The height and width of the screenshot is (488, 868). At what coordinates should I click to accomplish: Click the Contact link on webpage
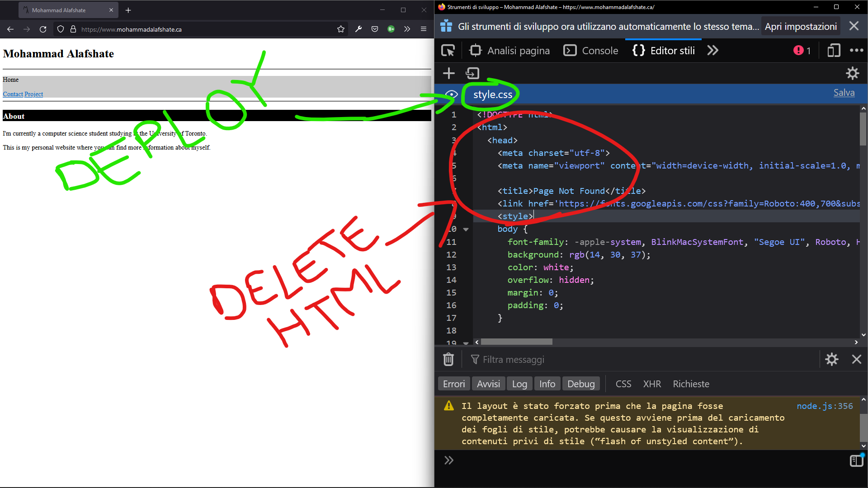(x=13, y=94)
